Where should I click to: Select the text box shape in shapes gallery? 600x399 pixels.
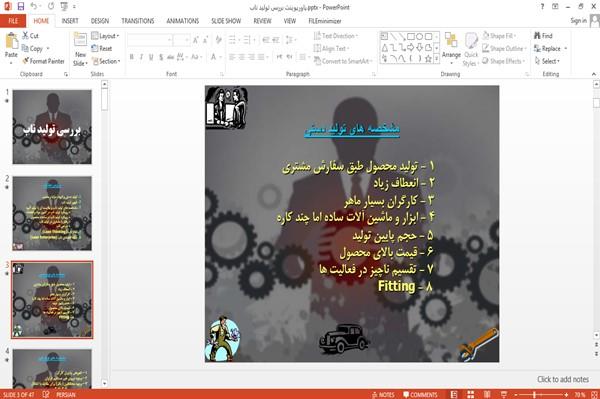pos(384,37)
